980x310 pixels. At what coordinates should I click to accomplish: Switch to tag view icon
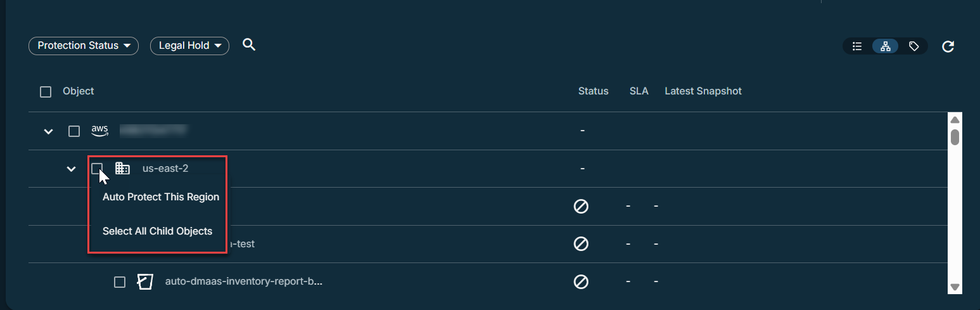(913, 46)
